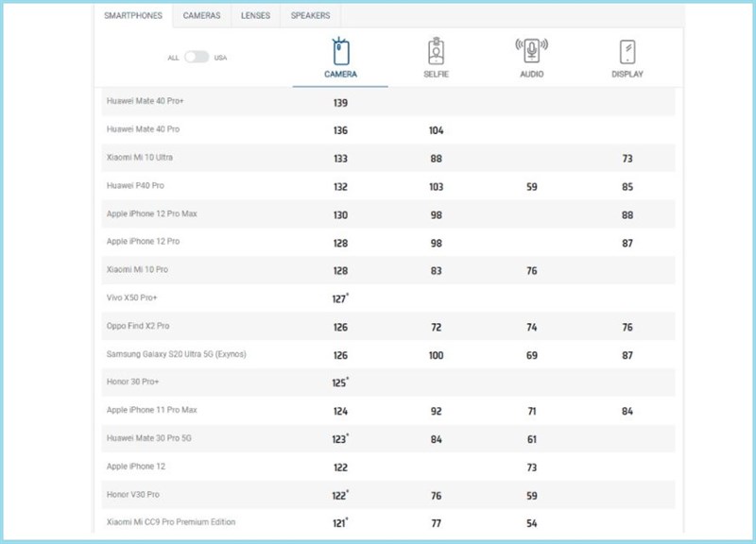
Task: Open Honor 30 Pro+ entry
Action: (132, 382)
